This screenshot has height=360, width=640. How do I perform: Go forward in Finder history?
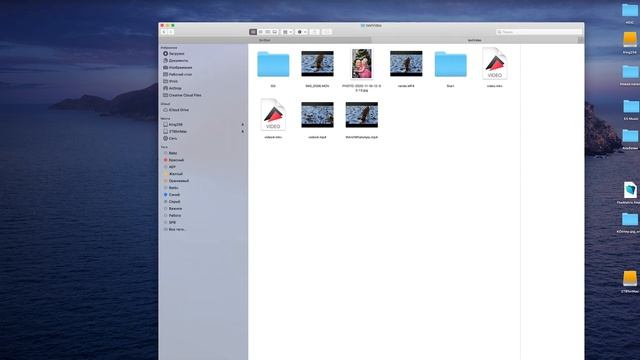(171, 32)
